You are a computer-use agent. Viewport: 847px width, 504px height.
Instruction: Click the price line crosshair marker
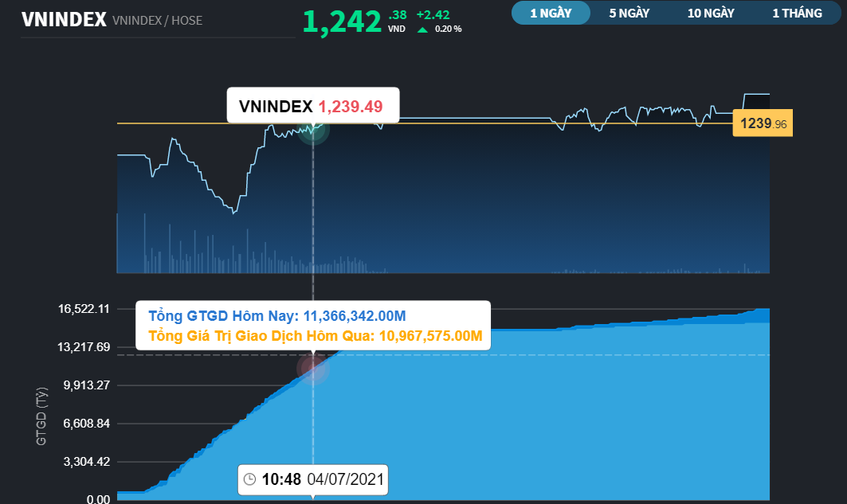pyautogui.click(x=313, y=128)
